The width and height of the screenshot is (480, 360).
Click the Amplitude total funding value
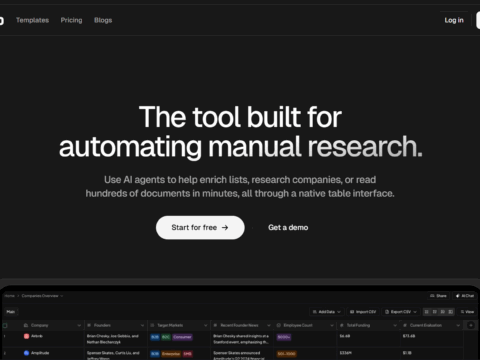[x=345, y=353]
